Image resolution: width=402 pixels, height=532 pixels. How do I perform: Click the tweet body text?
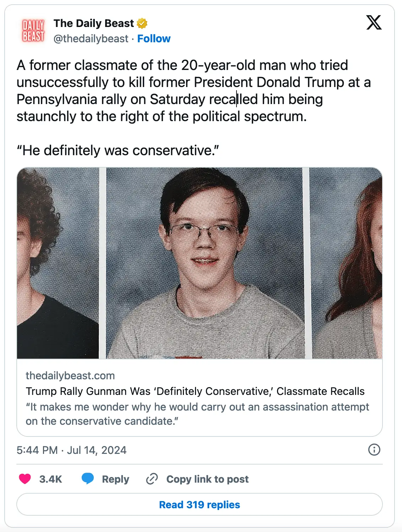(x=178, y=91)
